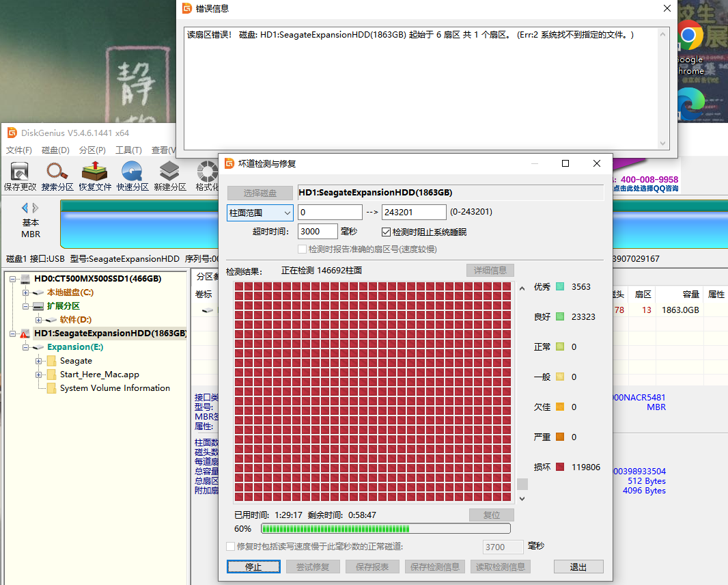Open the 磁盘(D) menu
This screenshot has height=585, width=728.
coord(55,150)
